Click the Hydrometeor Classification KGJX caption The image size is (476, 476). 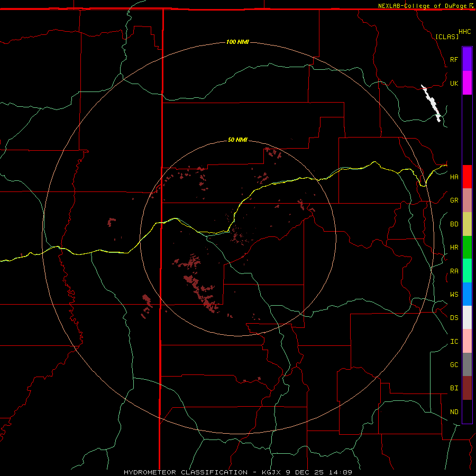point(237,472)
